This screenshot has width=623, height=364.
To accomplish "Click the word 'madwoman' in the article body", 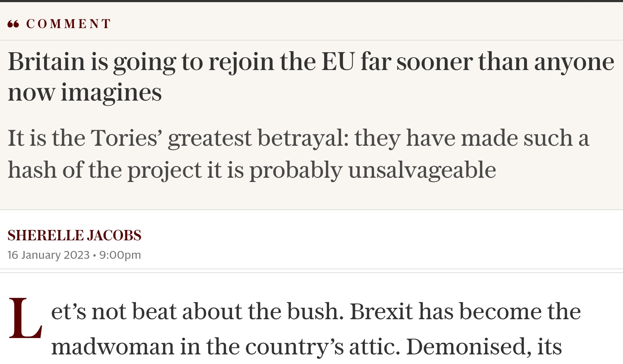I will coord(112,347).
